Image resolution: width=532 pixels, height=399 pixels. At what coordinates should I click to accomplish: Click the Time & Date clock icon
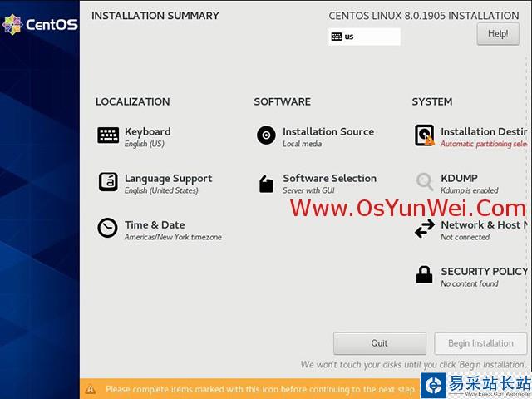tap(107, 228)
